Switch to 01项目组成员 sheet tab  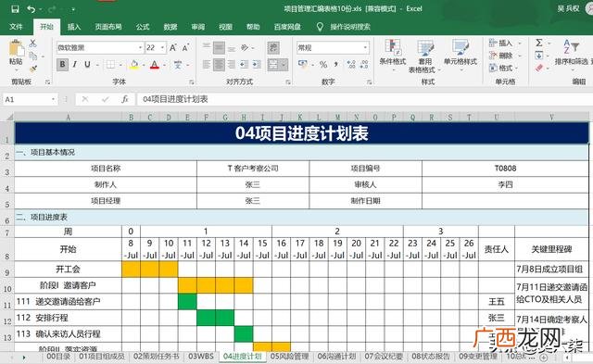[102, 356]
